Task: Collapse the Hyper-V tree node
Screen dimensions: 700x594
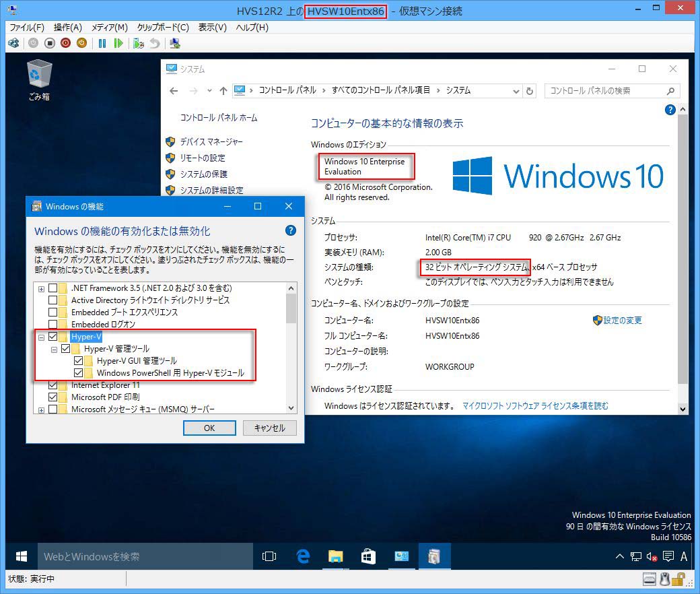Action: point(41,337)
